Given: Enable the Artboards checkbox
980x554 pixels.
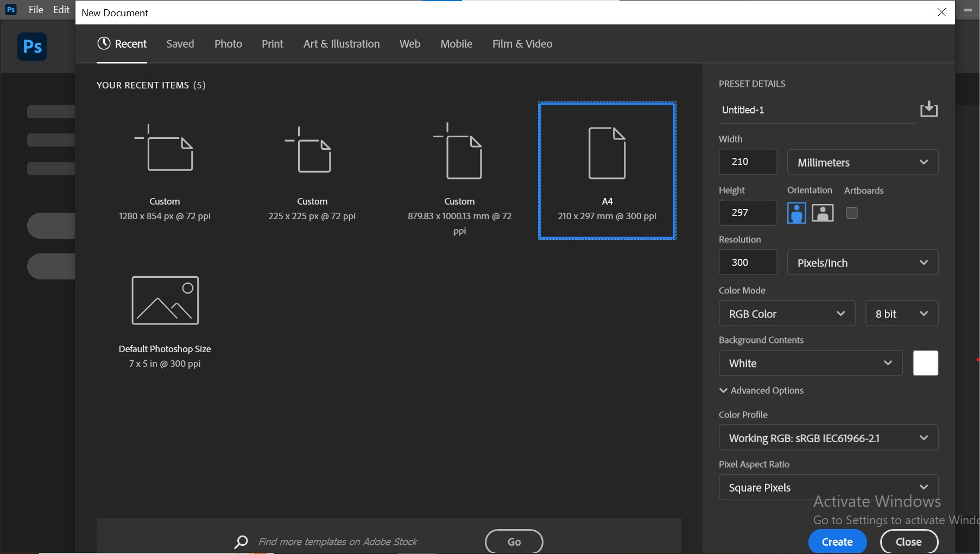Looking at the screenshot, I should (x=852, y=213).
